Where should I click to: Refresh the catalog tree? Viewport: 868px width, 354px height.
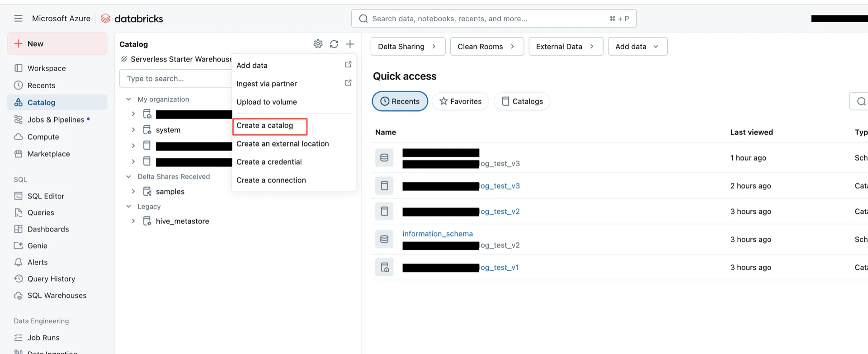pos(334,44)
